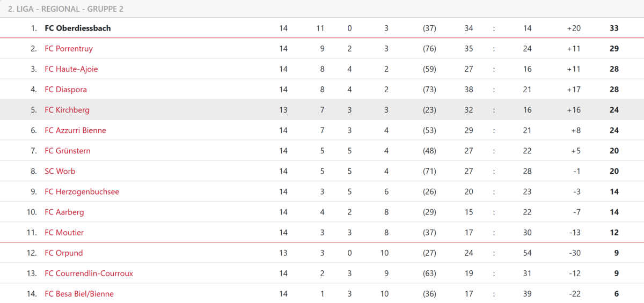Click the FC Porrentruy team link
The height and width of the screenshot is (303, 644).
(69, 49)
